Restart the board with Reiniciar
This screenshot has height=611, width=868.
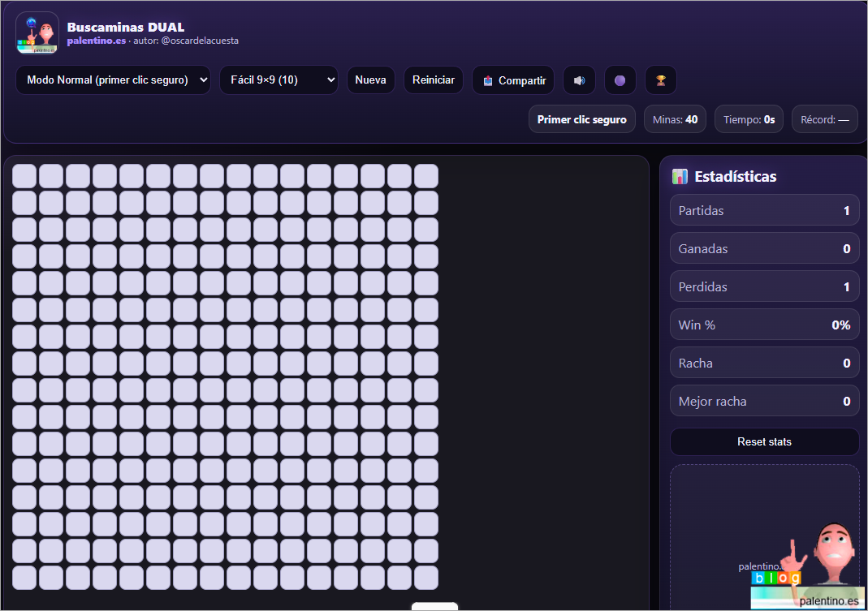click(x=433, y=80)
